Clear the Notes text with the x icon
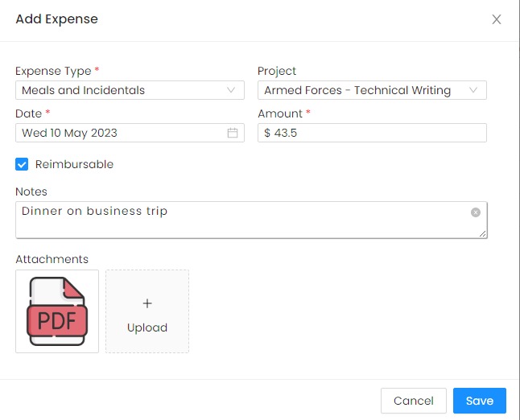520x420 pixels. (x=476, y=212)
